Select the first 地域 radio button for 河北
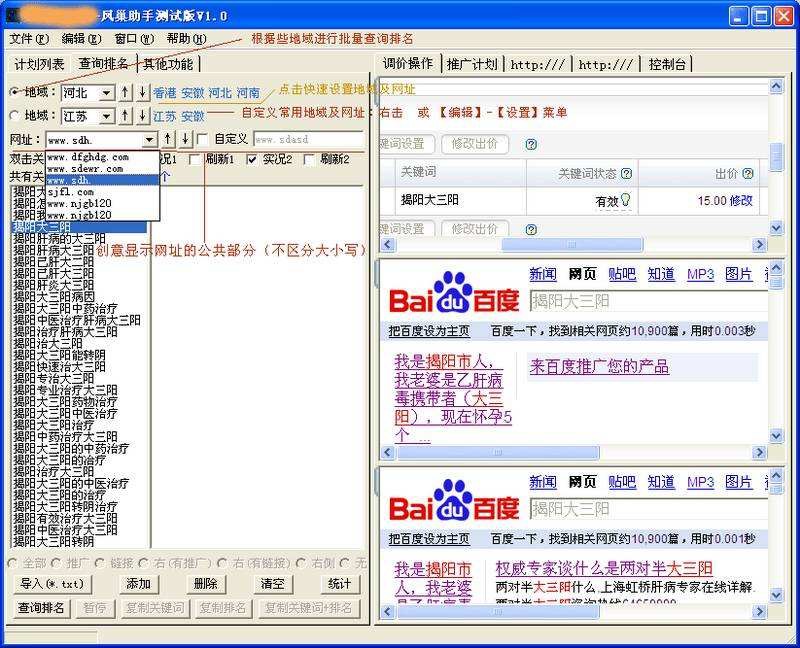This screenshot has width=800, height=648. pos(15,92)
